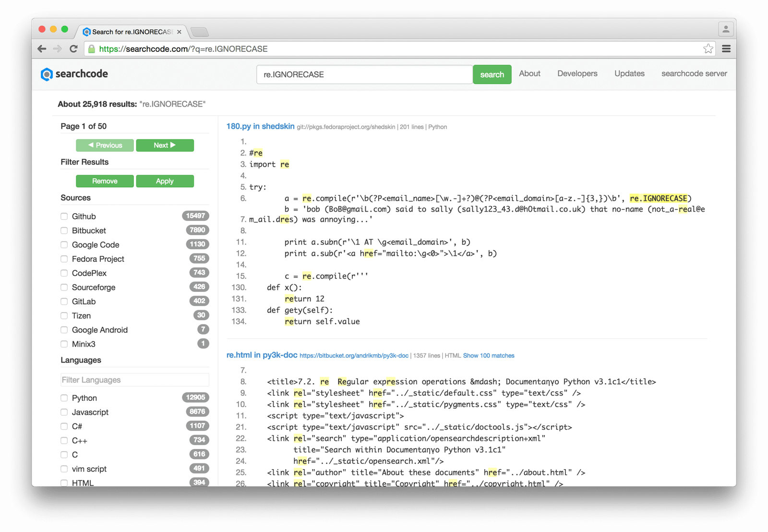
Task: Expand Show 100 matches link
Action: [x=489, y=356]
